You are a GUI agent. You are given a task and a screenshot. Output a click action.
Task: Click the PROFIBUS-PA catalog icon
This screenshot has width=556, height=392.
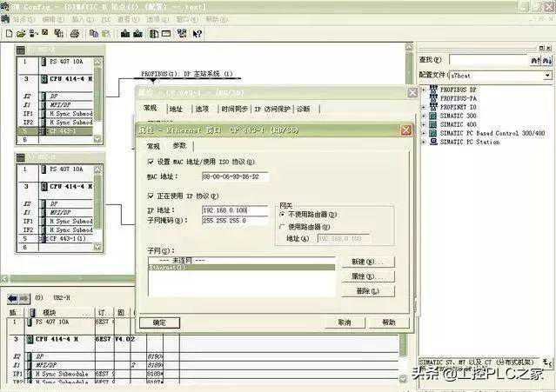pyautogui.click(x=433, y=97)
